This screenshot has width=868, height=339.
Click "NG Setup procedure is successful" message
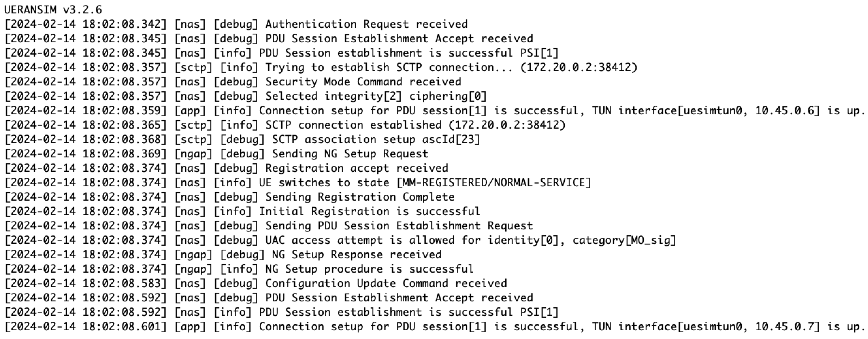(x=369, y=269)
